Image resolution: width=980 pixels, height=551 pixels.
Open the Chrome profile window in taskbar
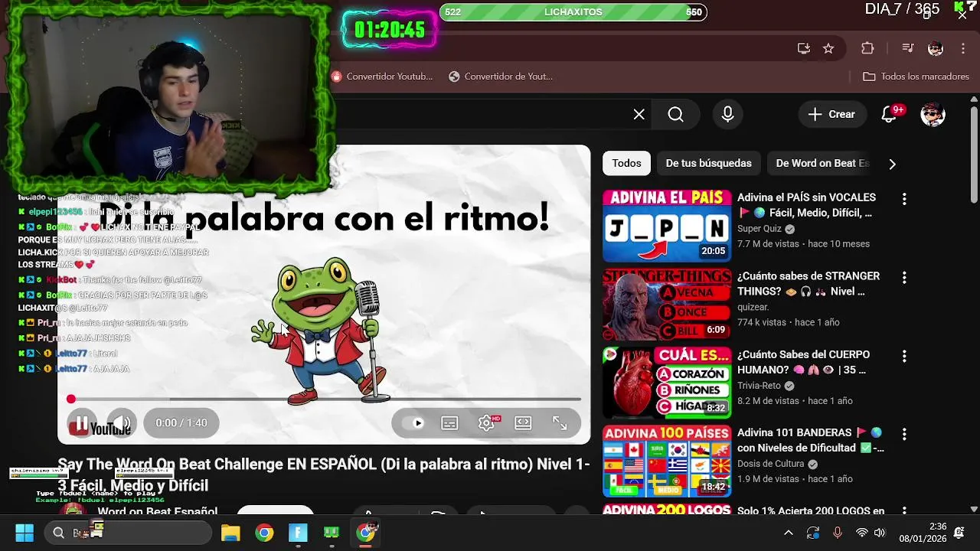pyautogui.click(x=366, y=533)
